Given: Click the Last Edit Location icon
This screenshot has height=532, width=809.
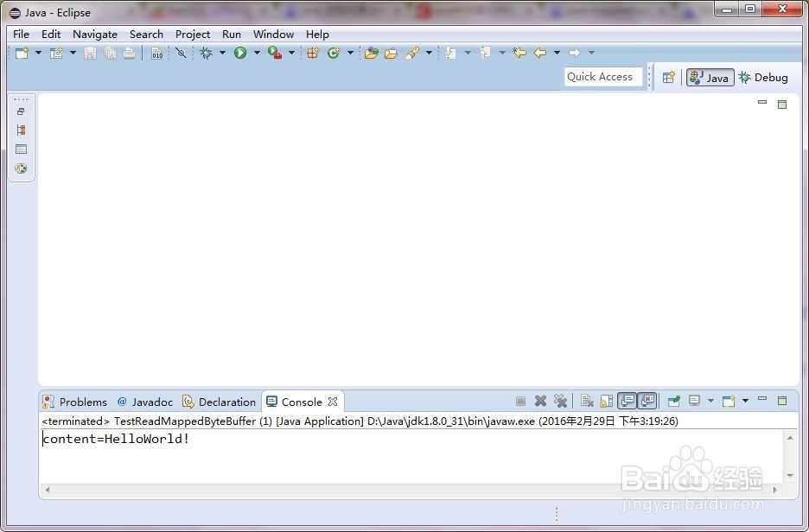Looking at the screenshot, I should 519,53.
